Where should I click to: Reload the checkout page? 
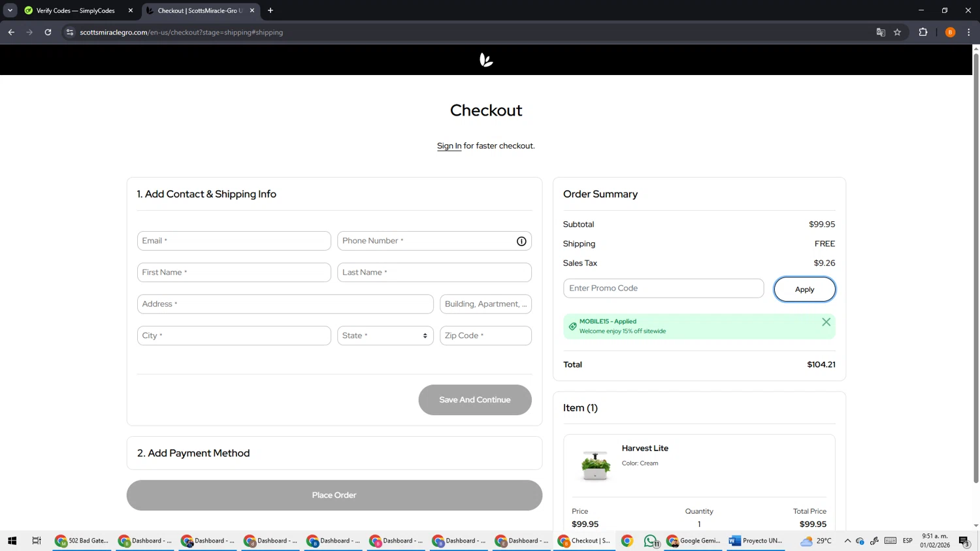point(48,32)
